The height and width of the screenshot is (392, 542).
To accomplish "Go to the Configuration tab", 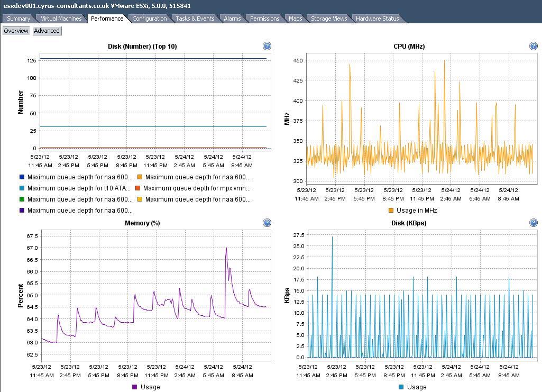I will (149, 19).
